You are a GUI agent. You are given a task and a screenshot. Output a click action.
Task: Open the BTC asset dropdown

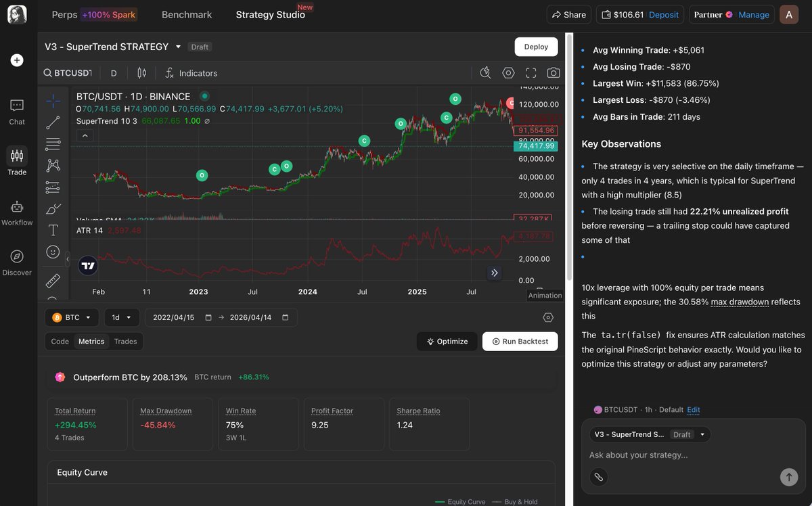[72, 317]
